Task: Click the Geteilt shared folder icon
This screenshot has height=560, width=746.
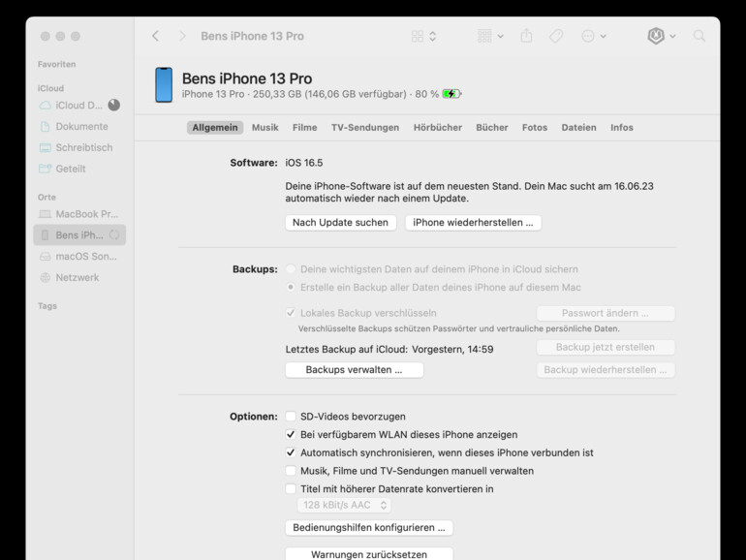Action: (x=45, y=169)
